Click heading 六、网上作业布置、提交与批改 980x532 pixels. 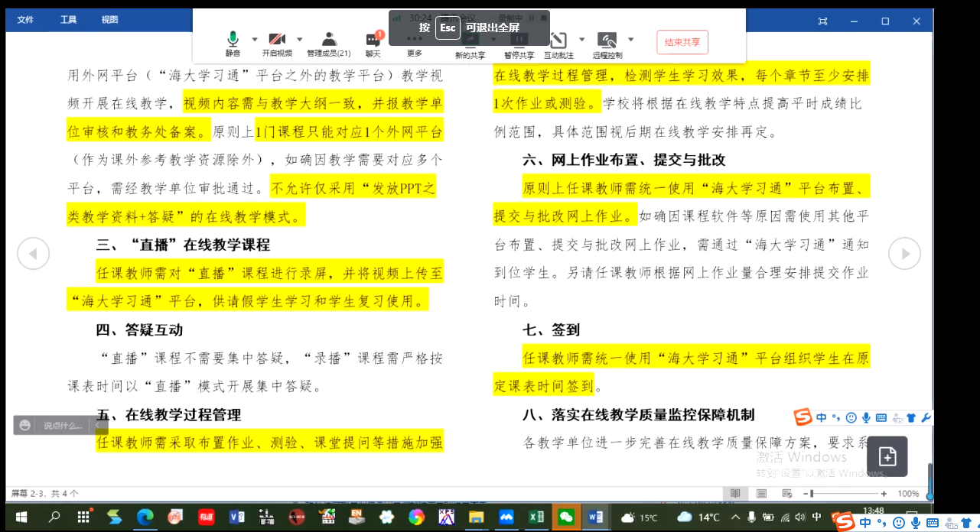(623, 161)
